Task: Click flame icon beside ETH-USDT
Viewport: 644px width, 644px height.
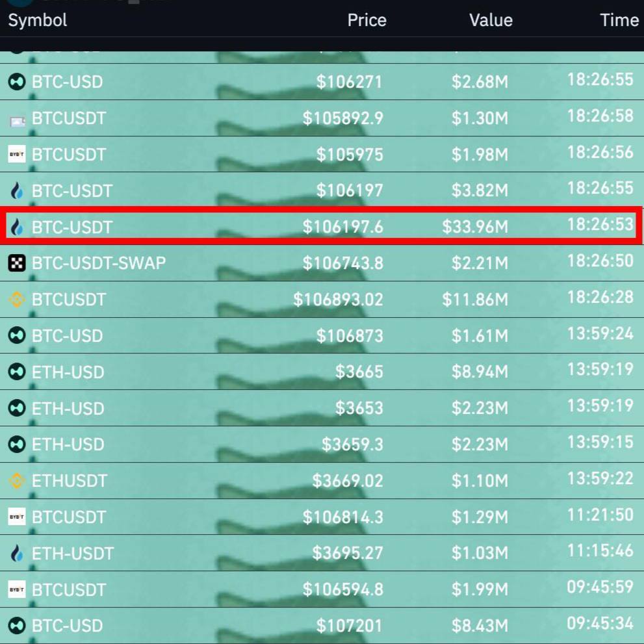Action: (x=17, y=553)
